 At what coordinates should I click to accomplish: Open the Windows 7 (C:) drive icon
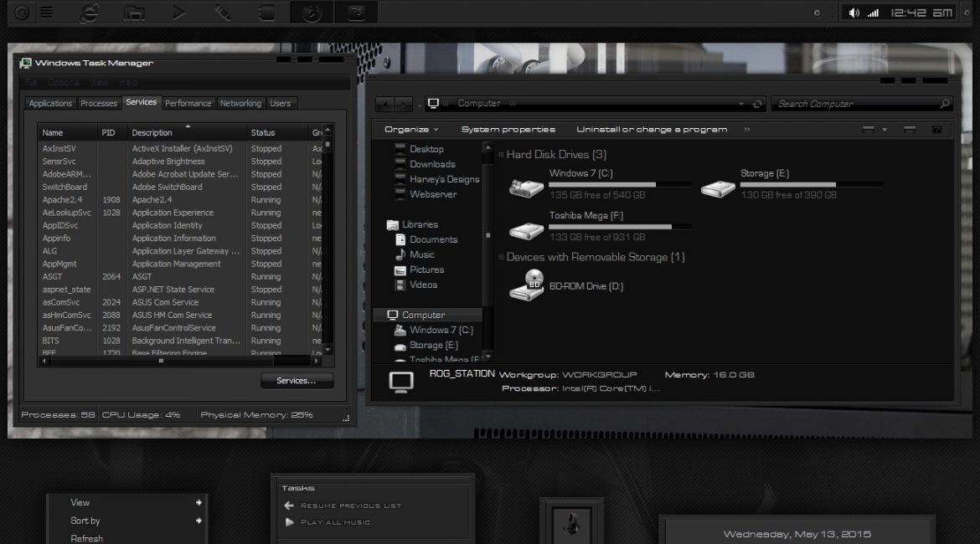(x=526, y=188)
